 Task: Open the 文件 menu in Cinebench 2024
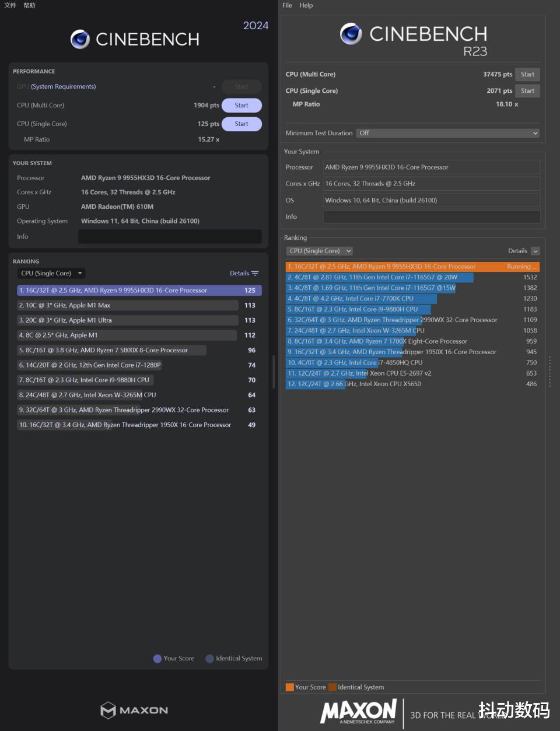[10, 5]
